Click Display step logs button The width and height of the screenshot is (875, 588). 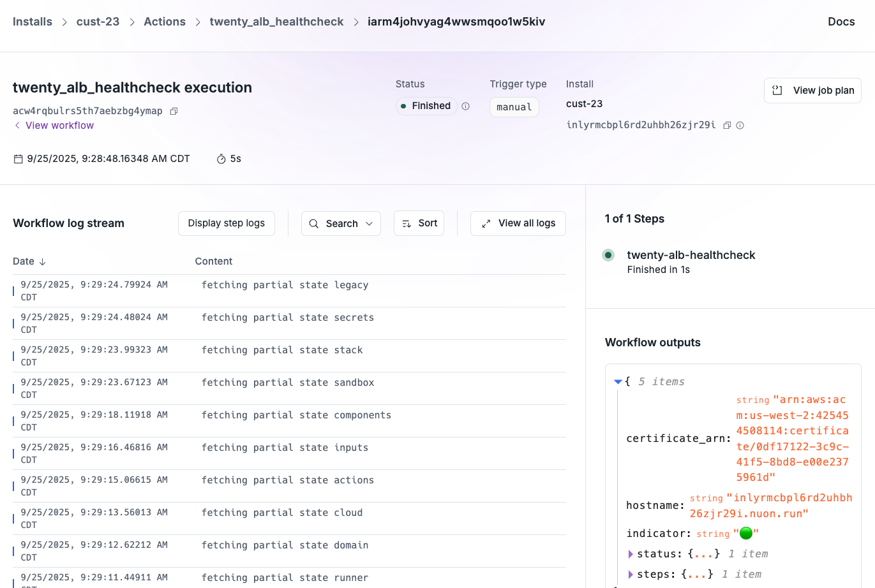227,223
